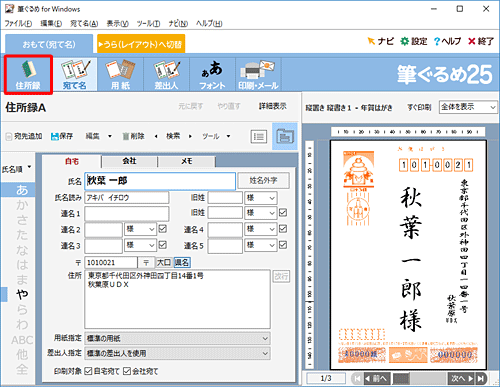Image resolution: width=500 pixels, height=387 pixels.
Task: Toggle the 連名2 checkbox
Action: click(x=163, y=229)
